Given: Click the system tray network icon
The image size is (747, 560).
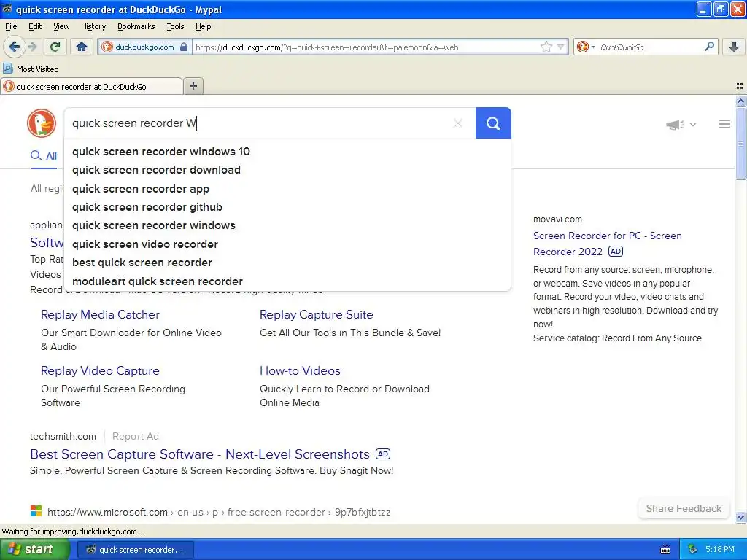Looking at the screenshot, I should point(693,550).
